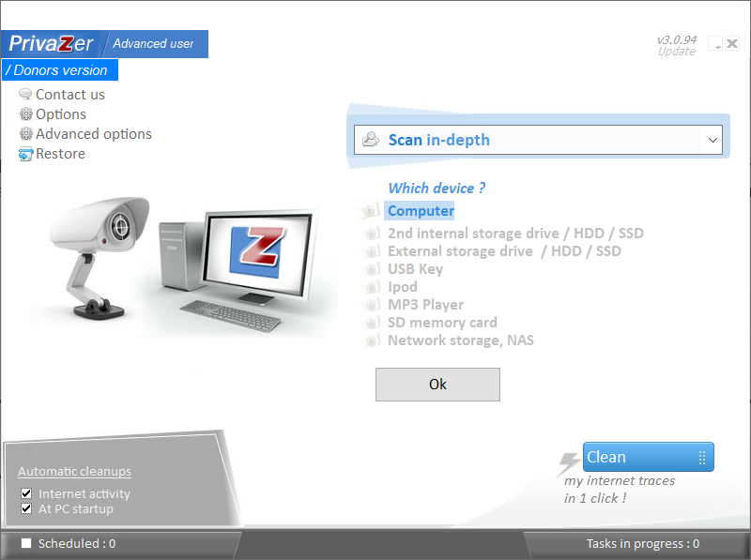
Task: Click the v3.0.94 version text
Action: click(676, 39)
